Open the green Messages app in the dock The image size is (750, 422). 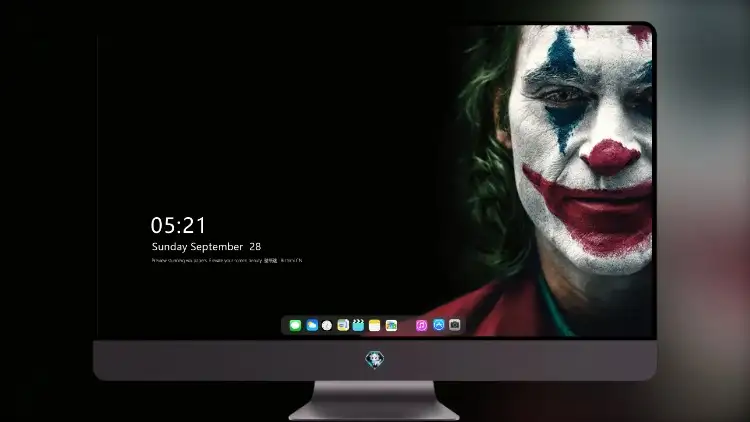(295, 325)
